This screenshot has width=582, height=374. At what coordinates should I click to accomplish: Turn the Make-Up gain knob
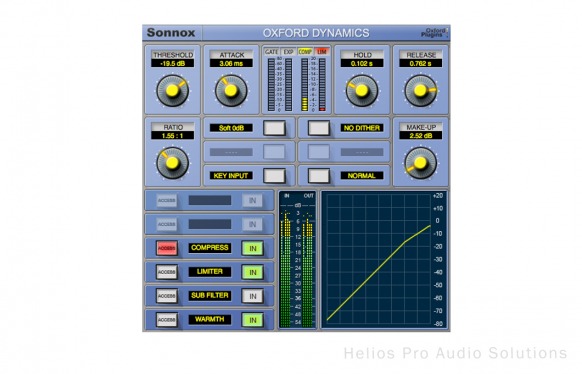tap(421, 163)
